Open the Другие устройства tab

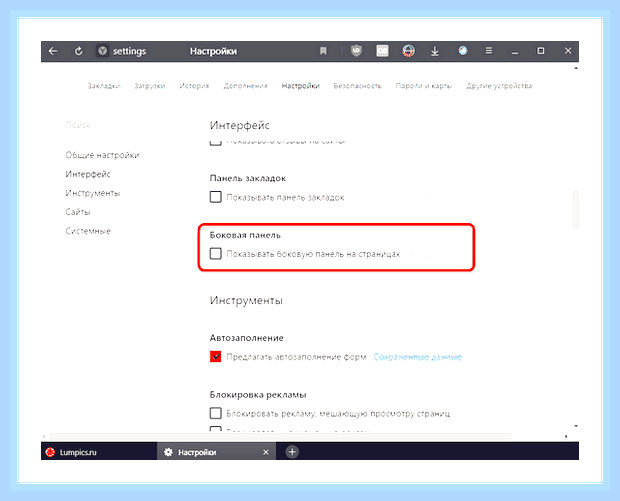point(499,86)
